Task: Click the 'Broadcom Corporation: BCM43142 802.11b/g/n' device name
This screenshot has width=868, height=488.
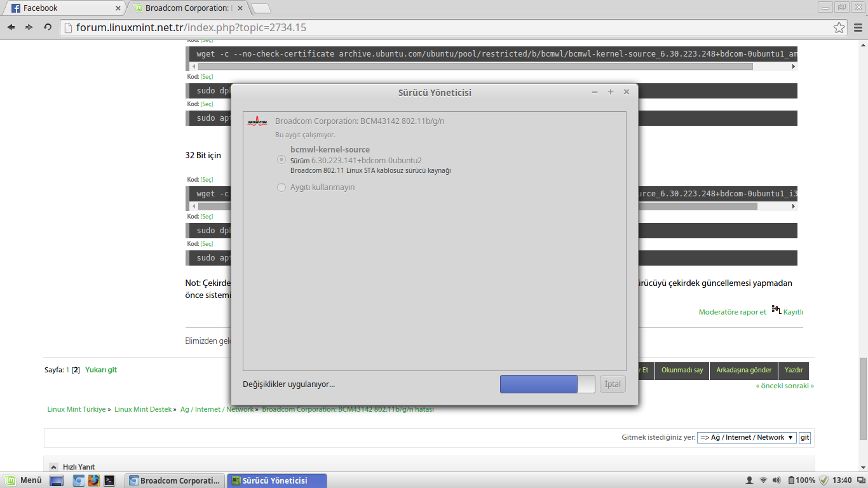Action: (360, 121)
